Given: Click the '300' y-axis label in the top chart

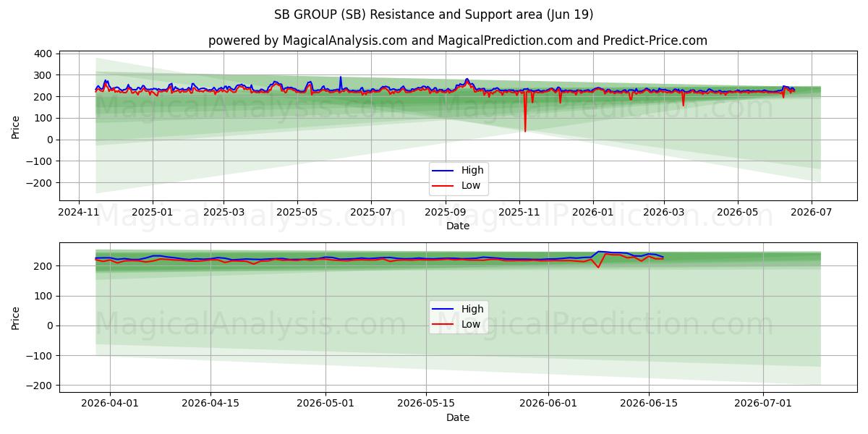Looking at the screenshot, I should point(43,75).
